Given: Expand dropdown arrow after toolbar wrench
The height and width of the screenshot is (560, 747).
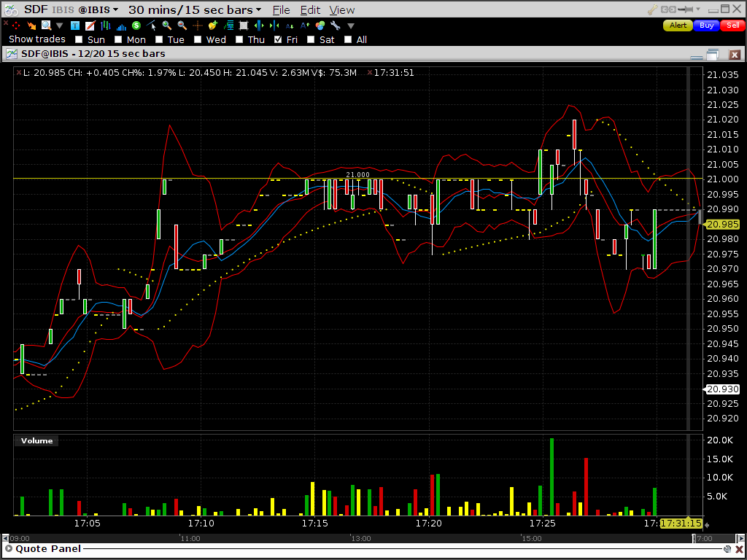Looking at the screenshot, I should tap(351, 26).
